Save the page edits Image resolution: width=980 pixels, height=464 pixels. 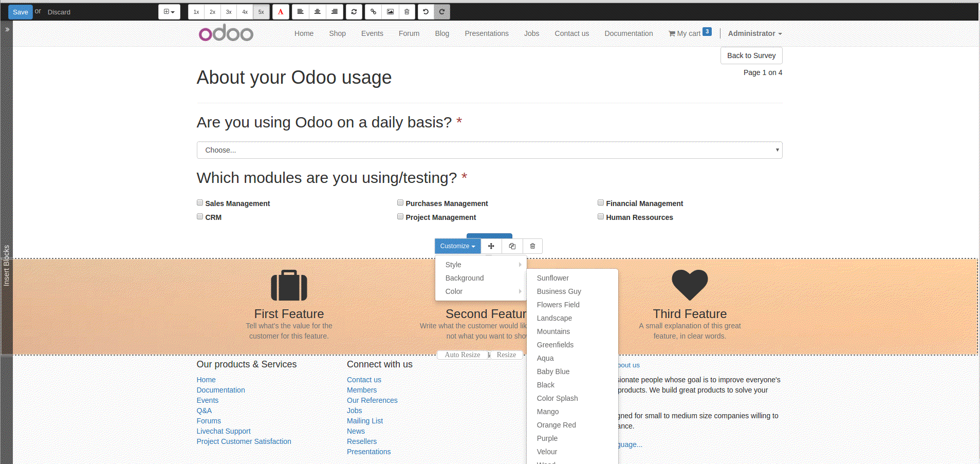21,12
